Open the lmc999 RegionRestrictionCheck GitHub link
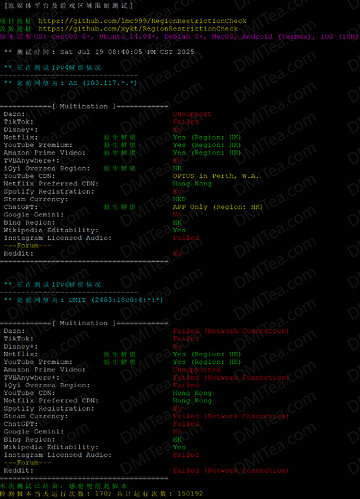This screenshot has width=360, height=499. tap(142, 21)
